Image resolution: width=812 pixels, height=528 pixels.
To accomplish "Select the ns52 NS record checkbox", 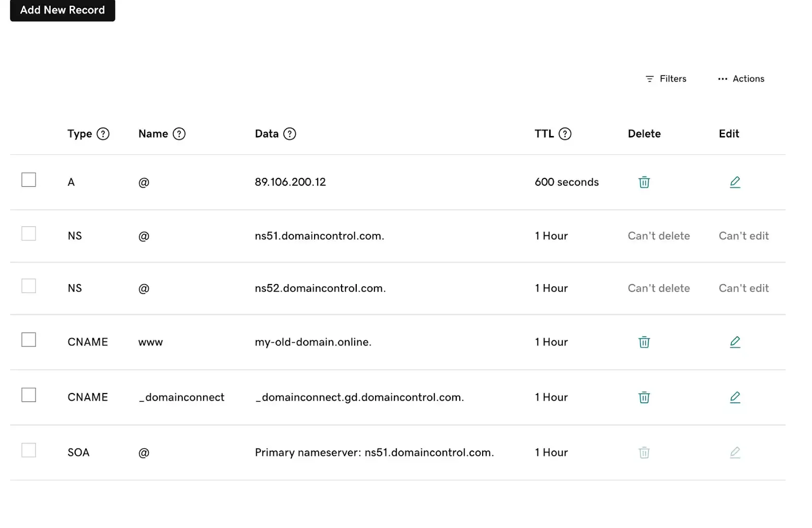I will pos(28,286).
